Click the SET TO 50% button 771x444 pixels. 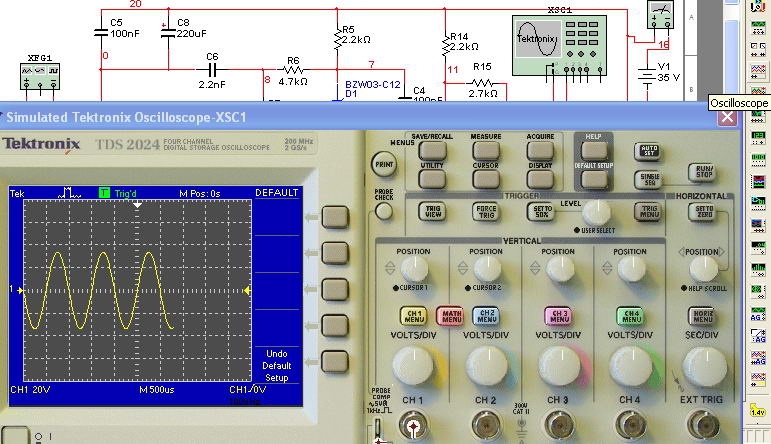pyautogui.click(x=541, y=212)
